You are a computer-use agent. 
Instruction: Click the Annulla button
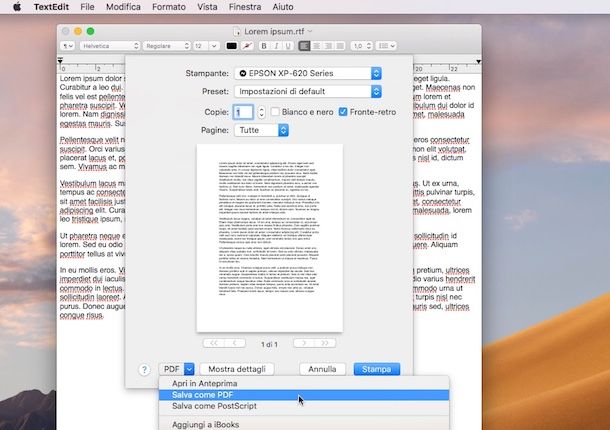click(322, 369)
